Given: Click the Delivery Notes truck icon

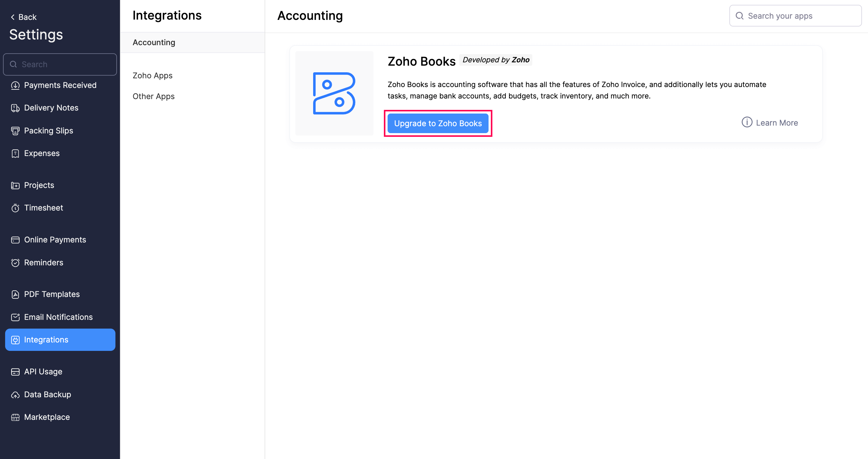Looking at the screenshot, I should 15,108.
